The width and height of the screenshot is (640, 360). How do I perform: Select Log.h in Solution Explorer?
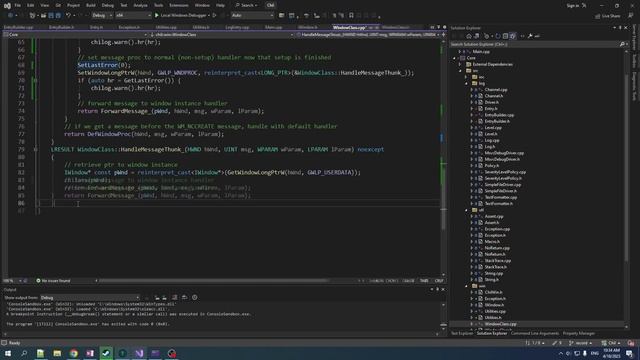tap(489, 147)
